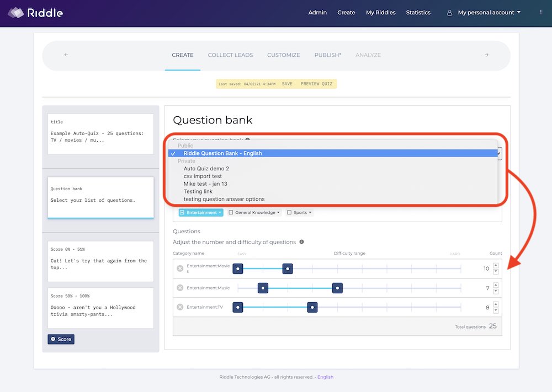Click the Movies left difficulty slider handle
Screen dimensions: 552x392
coord(237,269)
